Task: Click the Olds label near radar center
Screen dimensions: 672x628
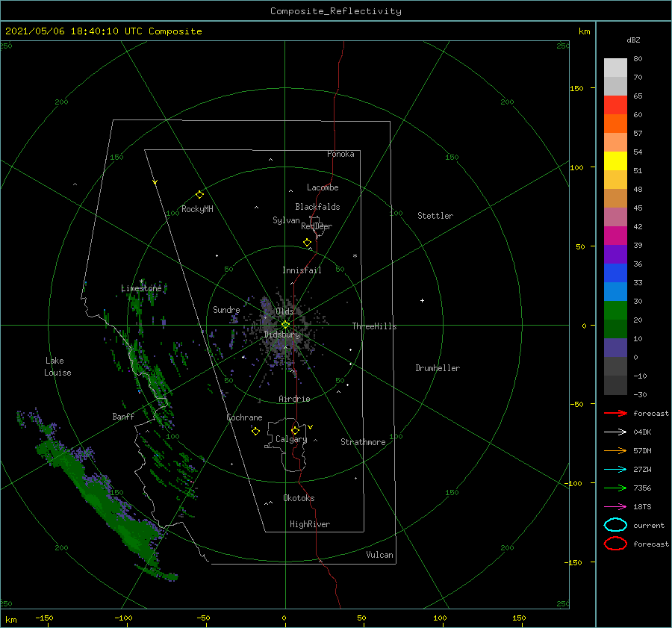Action: pyautogui.click(x=284, y=311)
